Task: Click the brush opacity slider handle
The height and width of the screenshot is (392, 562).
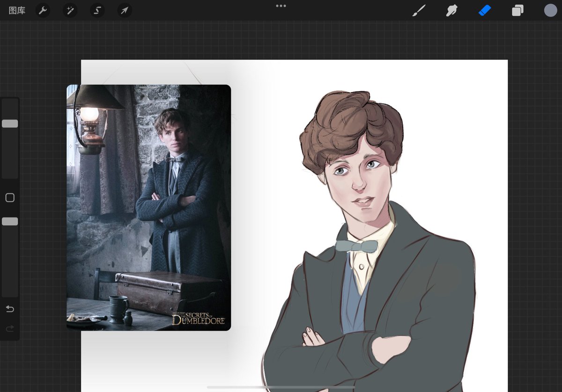Action: [10, 221]
